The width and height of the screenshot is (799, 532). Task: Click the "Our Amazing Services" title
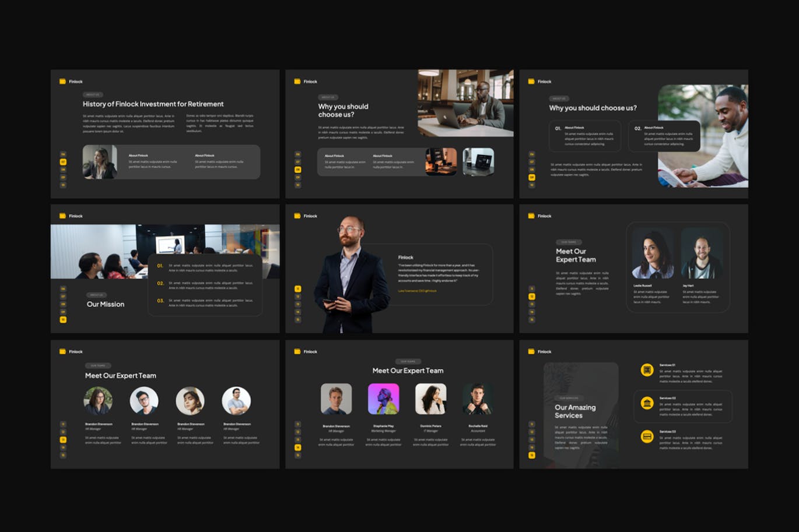click(x=575, y=411)
